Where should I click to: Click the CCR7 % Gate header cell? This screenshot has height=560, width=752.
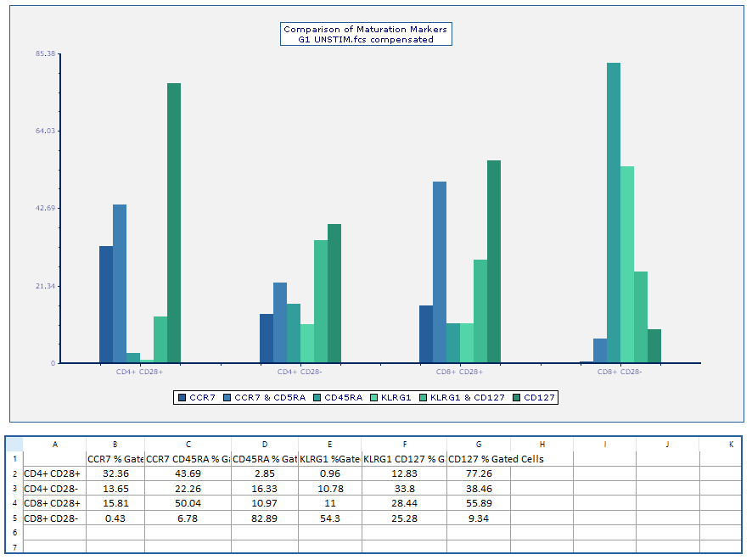coord(115,459)
